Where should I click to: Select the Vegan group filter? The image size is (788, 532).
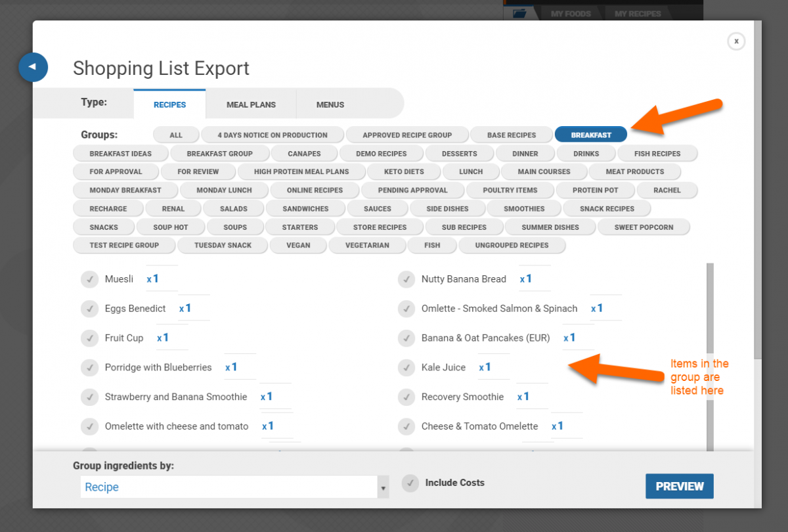[298, 245]
